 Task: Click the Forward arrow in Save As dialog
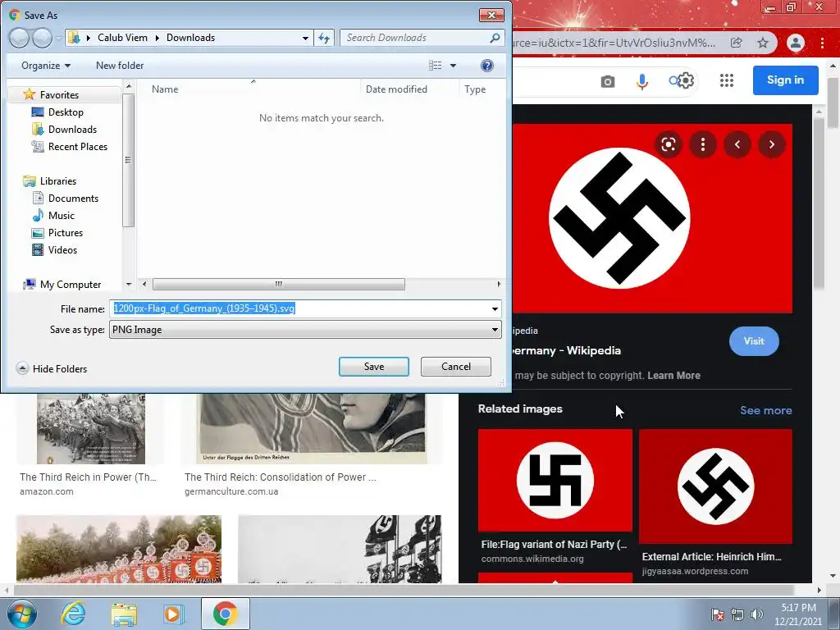(x=43, y=38)
